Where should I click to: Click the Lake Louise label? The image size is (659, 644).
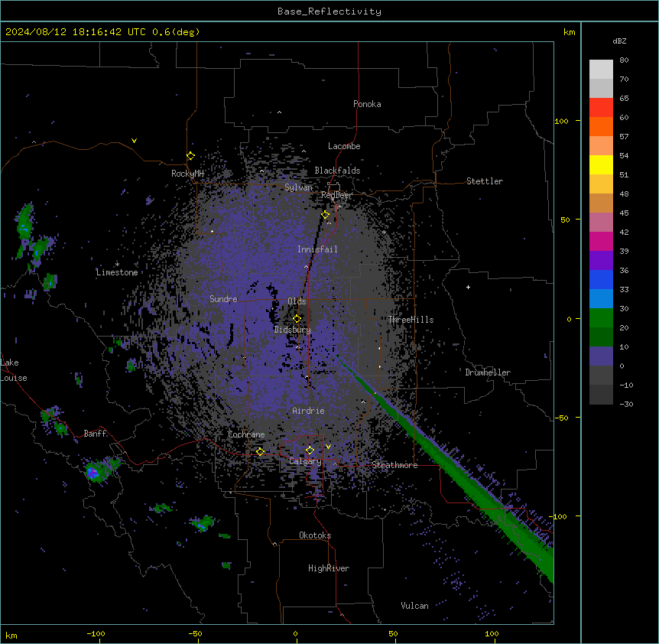tap(14, 370)
